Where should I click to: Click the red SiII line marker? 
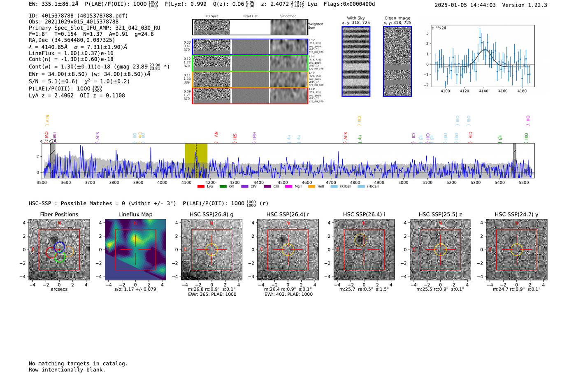tap(235, 138)
